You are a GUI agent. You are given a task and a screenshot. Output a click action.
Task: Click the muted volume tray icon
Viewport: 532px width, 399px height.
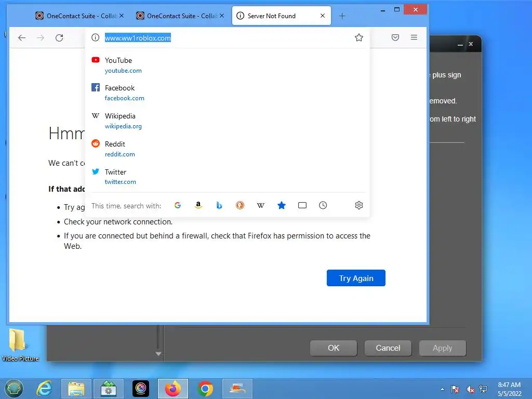470,390
